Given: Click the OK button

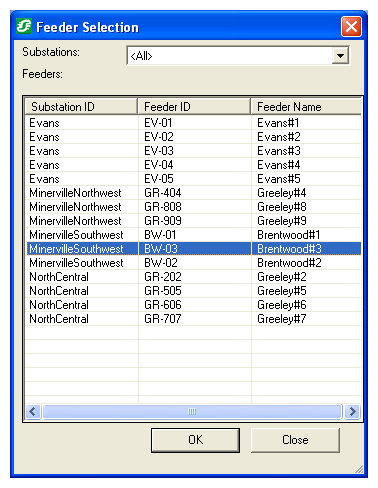Looking at the screenshot, I should tap(195, 440).
